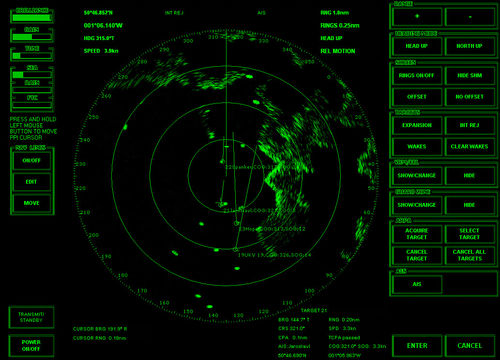Viewport: 500px width, 360px height.
Task: Click the HEAD UP status text at top
Action: 331,38
